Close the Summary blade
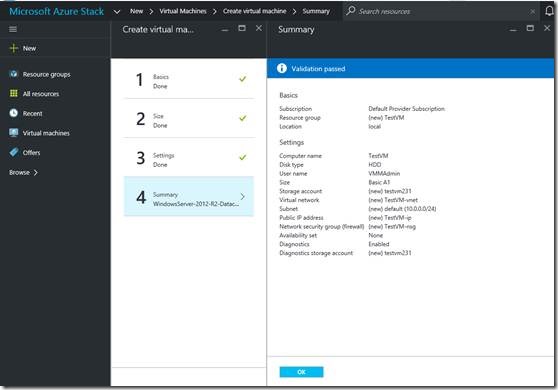Viewport: 558px width, 390px height. (547, 28)
